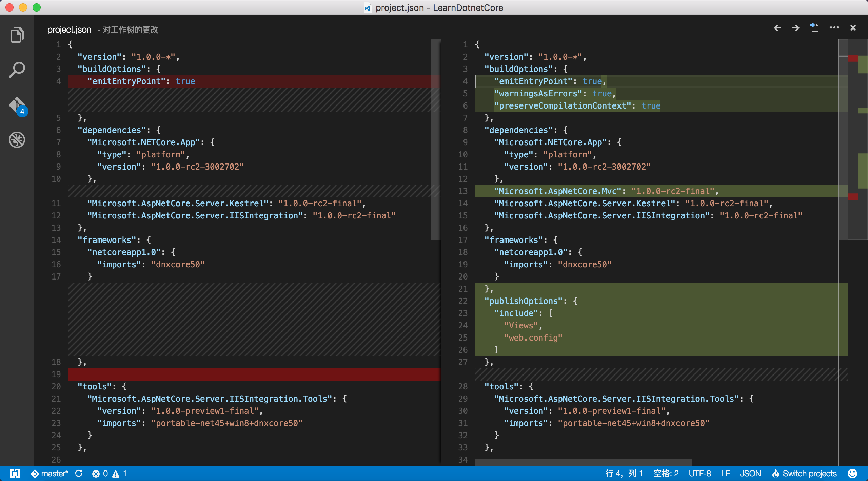Image resolution: width=868 pixels, height=481 pixels.
Task: Click the project.json diff tab title
Action: 69,30
